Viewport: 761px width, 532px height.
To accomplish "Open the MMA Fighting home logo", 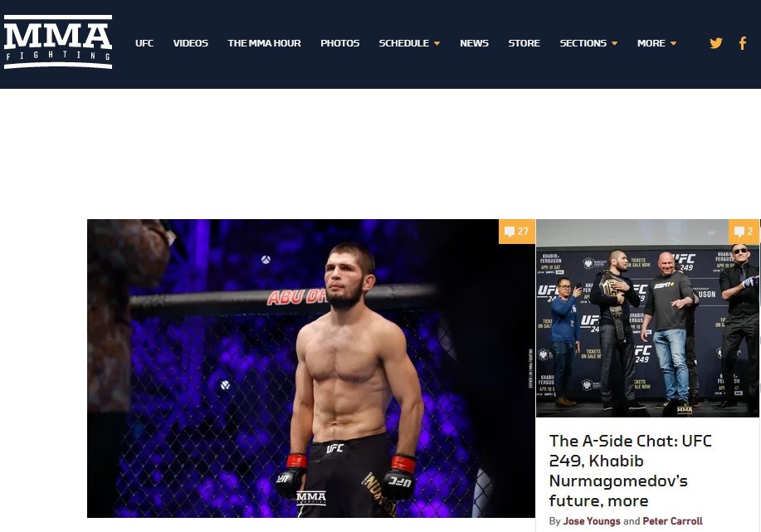I will pos(58,42).
